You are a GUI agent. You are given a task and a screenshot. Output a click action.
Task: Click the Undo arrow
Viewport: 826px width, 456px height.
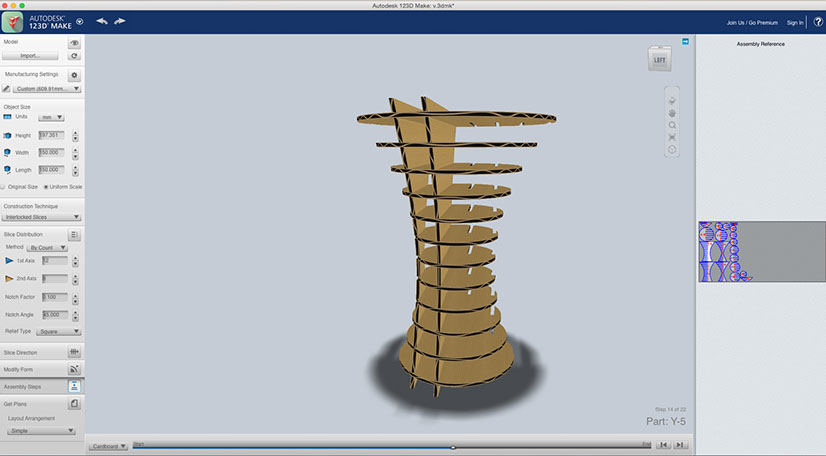point(102,21)
